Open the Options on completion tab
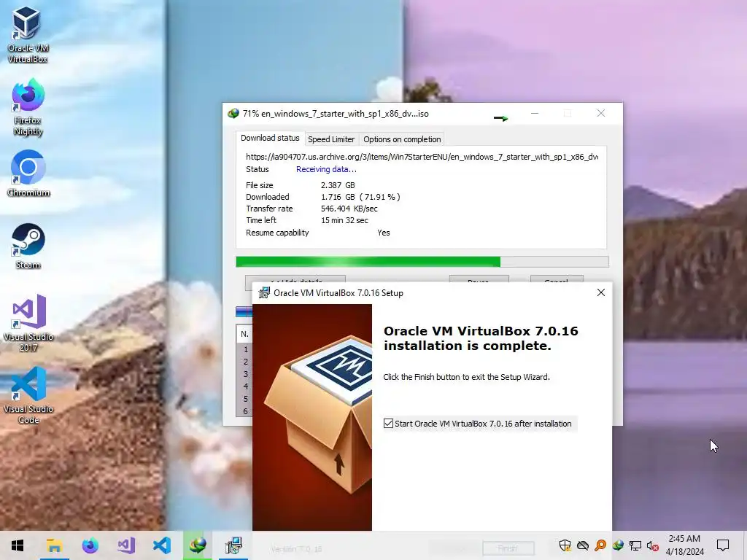Image resolution: width=747 pixels, height=560 pixels. 402,139
